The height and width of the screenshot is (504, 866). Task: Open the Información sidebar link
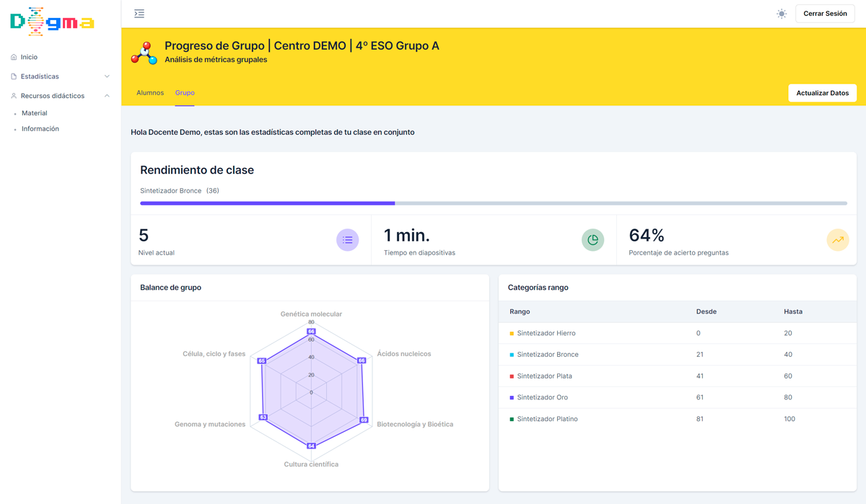[40, 129]
